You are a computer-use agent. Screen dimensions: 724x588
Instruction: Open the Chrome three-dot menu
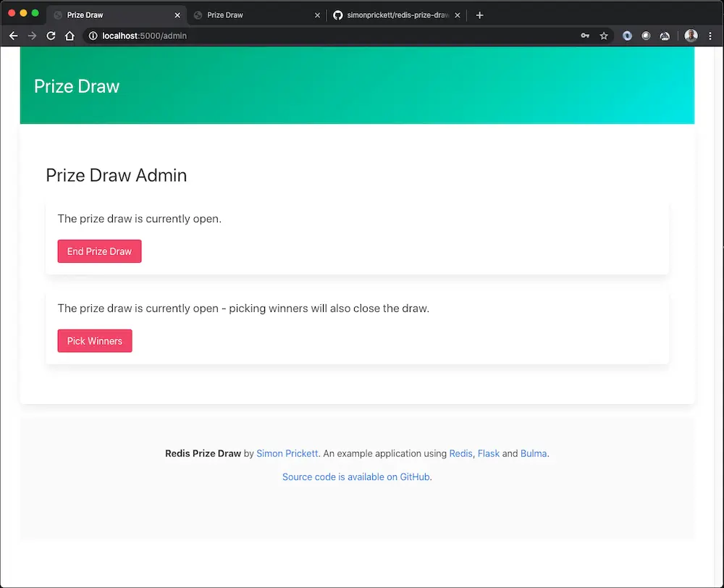[x=710, y=35]
